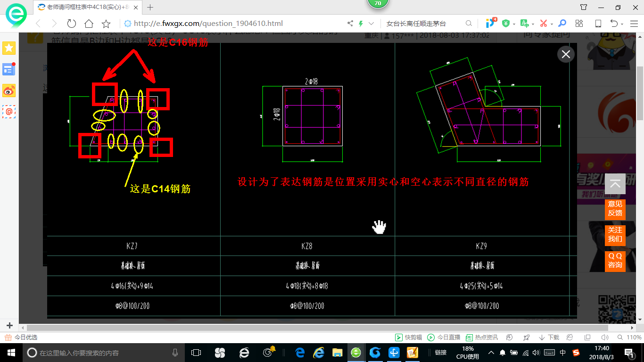Viewport: 644px width, 362px height.
Task: Click the QQ咨询 button
Action: (615, 261)
